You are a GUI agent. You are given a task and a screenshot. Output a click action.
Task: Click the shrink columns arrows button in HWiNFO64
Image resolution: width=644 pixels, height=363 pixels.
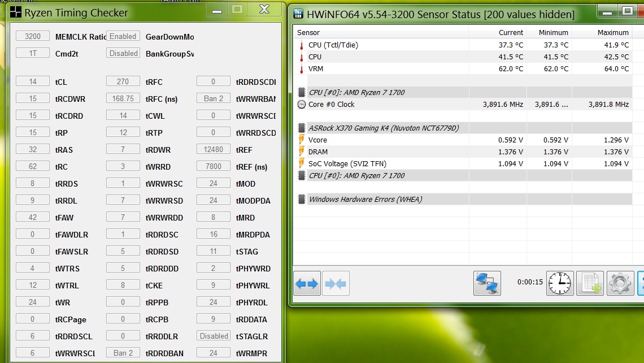[x=336, y=283]
